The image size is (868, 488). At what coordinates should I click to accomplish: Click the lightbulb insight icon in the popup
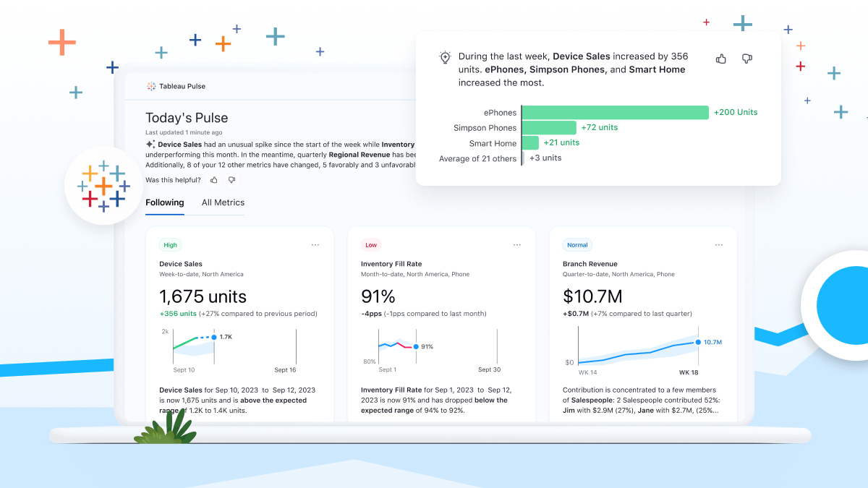point(446,56)
